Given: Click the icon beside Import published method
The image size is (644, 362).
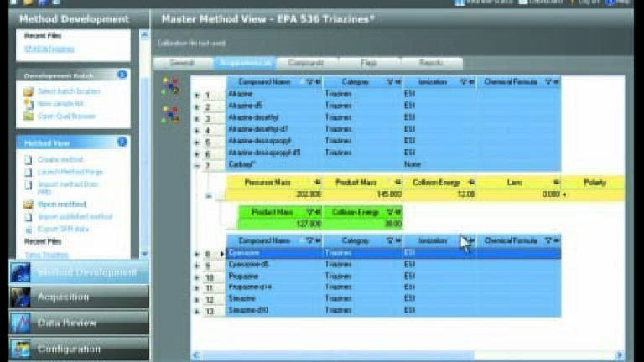Looking at the screenshot, I should 28,217.
